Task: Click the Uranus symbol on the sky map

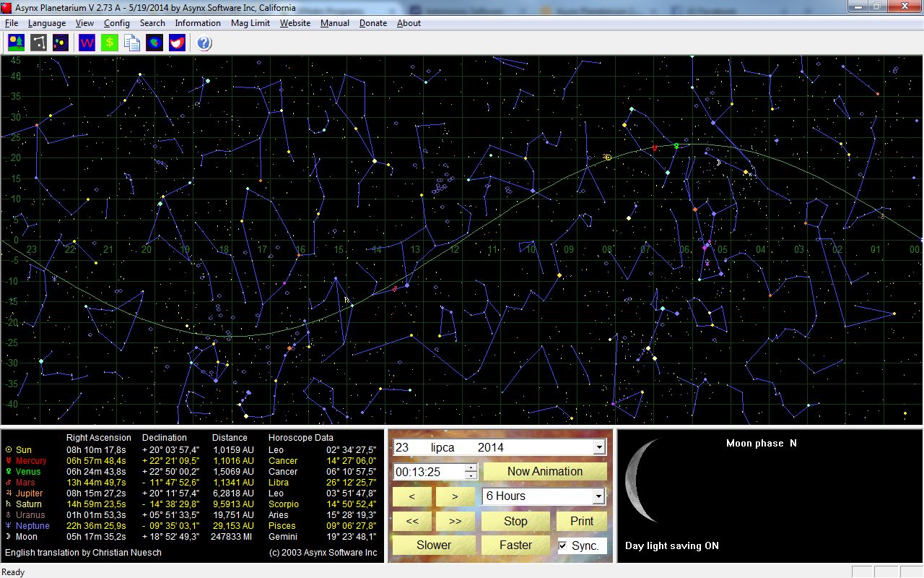Action: (x=881, y=215)
